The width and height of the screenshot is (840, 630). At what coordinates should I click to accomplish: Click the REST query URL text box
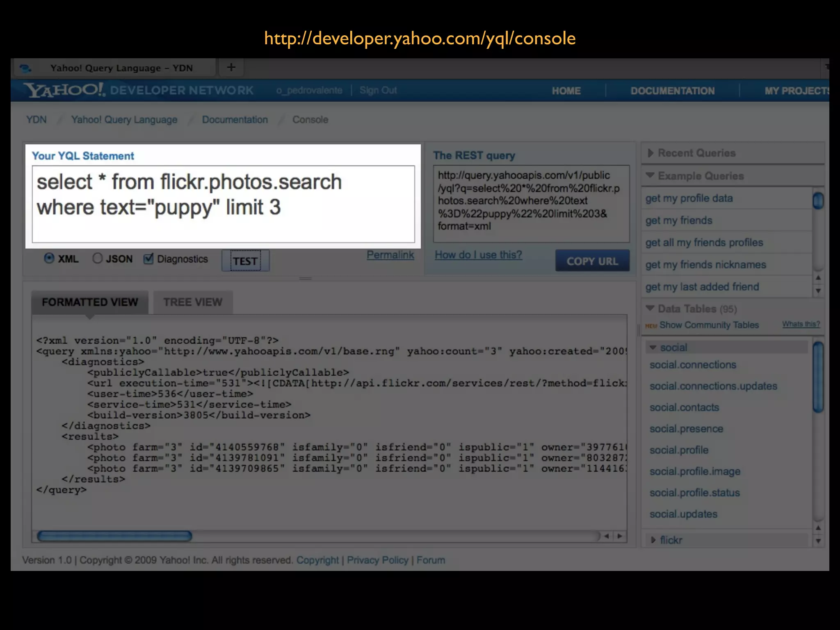coord(531,203)
